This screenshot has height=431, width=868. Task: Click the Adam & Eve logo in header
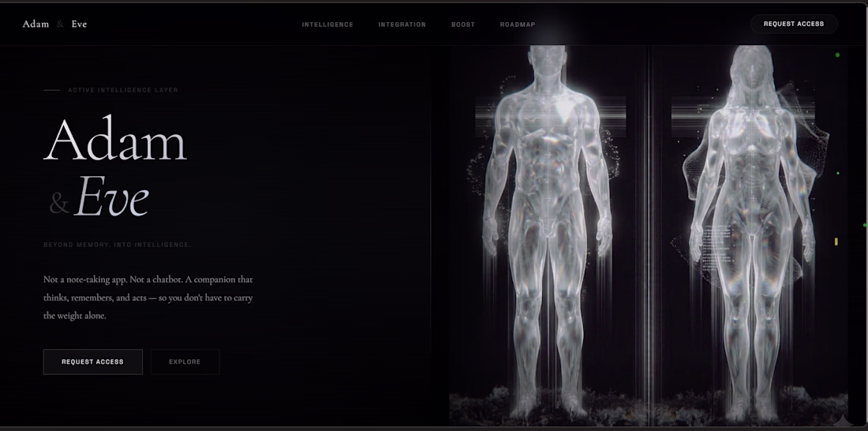click(54, 24)
